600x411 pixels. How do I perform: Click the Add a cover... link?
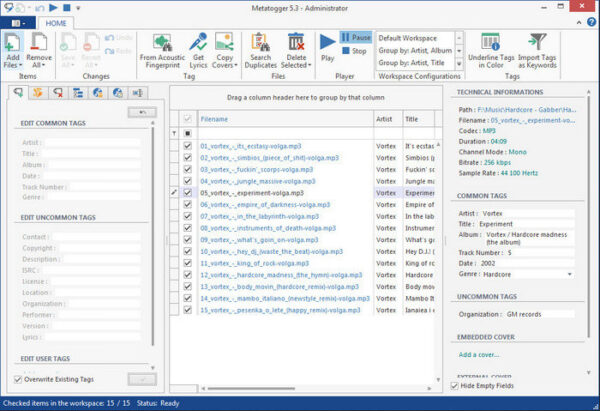click(x=481, y=354)
